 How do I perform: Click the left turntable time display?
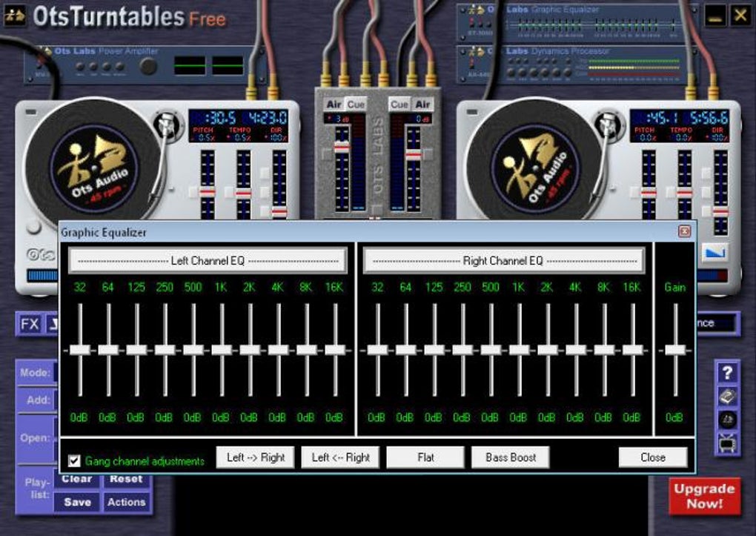click(x=239, y=126)
